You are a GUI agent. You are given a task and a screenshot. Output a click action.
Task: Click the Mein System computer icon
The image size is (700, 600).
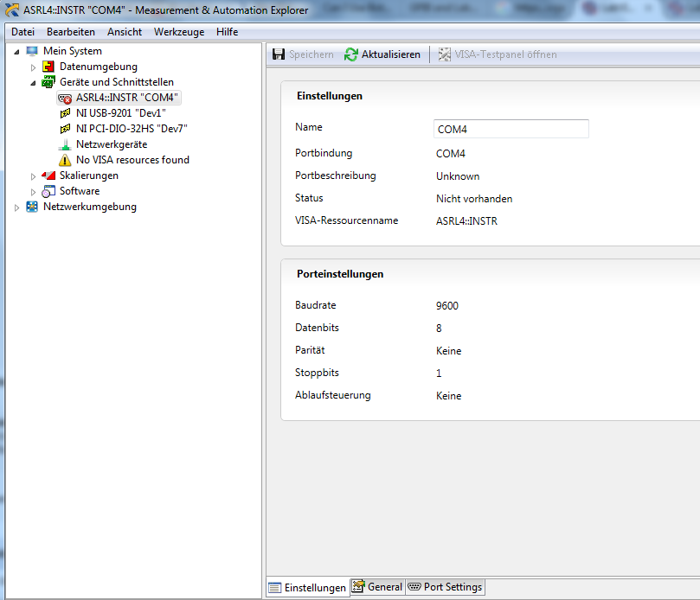(32, 51)
